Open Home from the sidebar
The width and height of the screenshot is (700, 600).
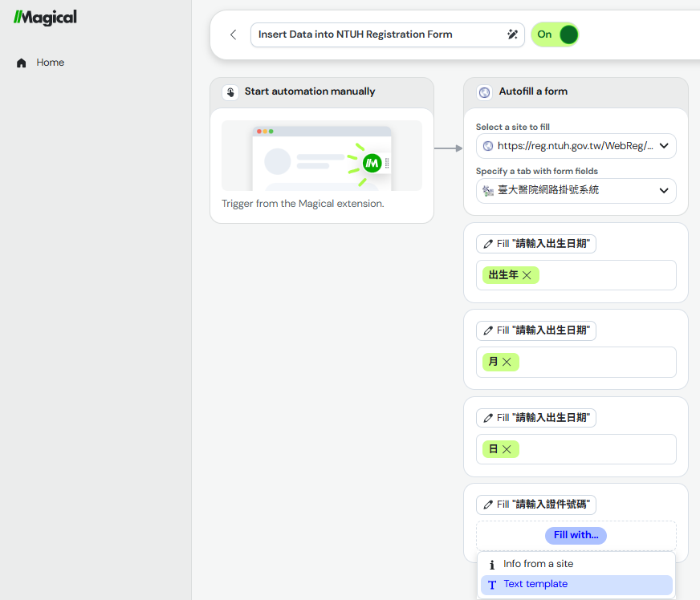pyautogui.click(x=50, y=63)
